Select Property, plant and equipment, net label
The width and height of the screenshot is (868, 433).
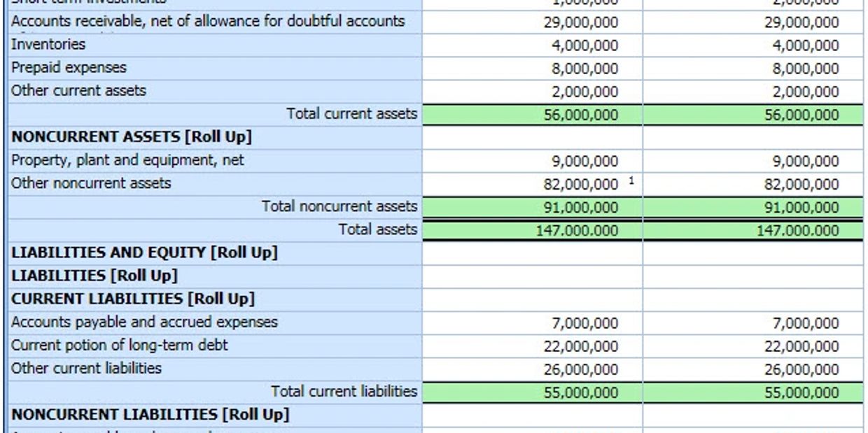[127, 160]
